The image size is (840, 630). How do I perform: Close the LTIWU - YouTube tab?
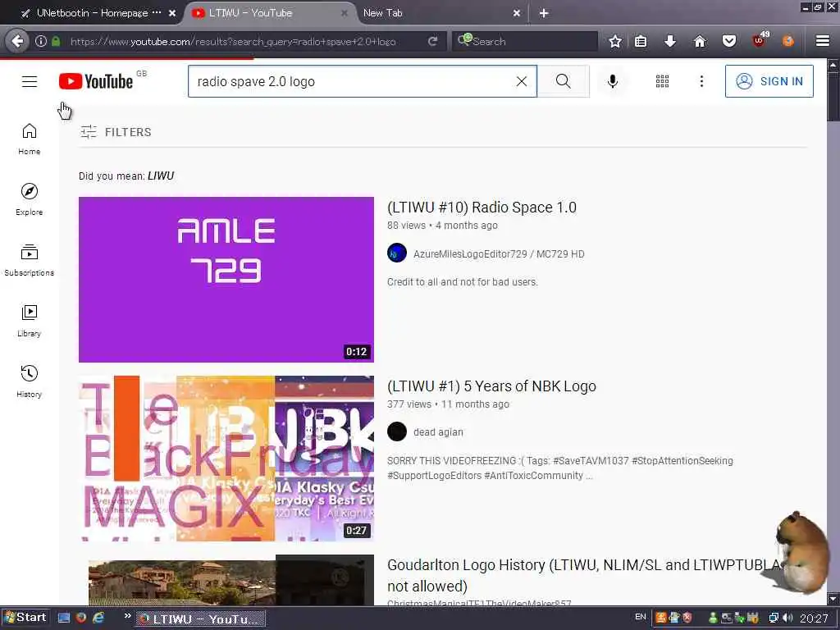[345, 13]
